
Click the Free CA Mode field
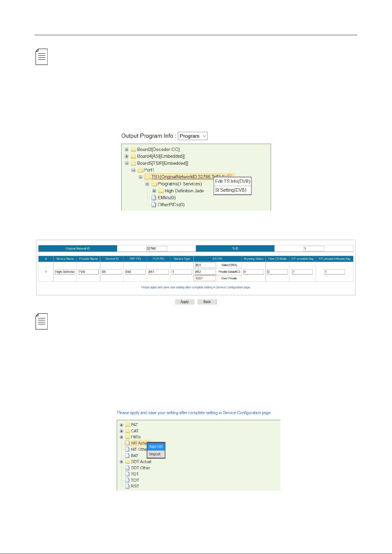(277, 272)
